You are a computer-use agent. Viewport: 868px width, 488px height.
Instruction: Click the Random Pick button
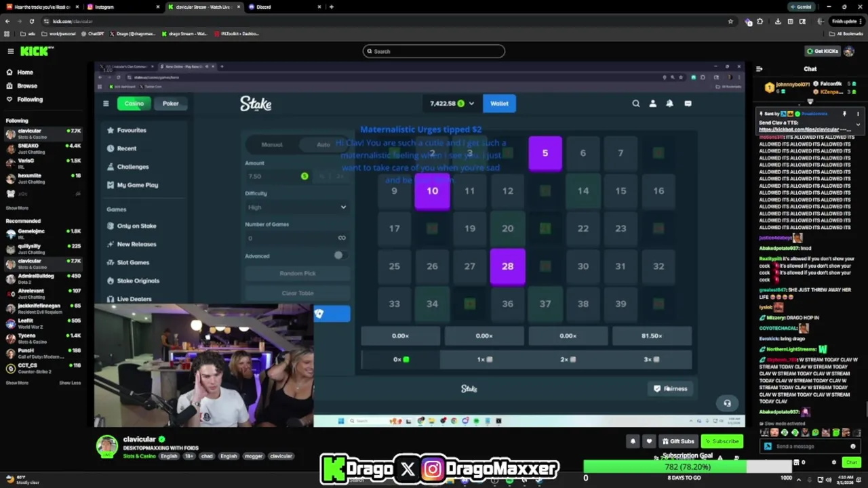pos(297,273)
